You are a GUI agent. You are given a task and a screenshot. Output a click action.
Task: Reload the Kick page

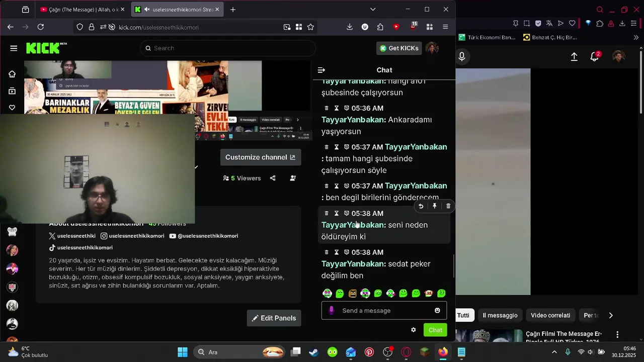(x=41, y=27)
